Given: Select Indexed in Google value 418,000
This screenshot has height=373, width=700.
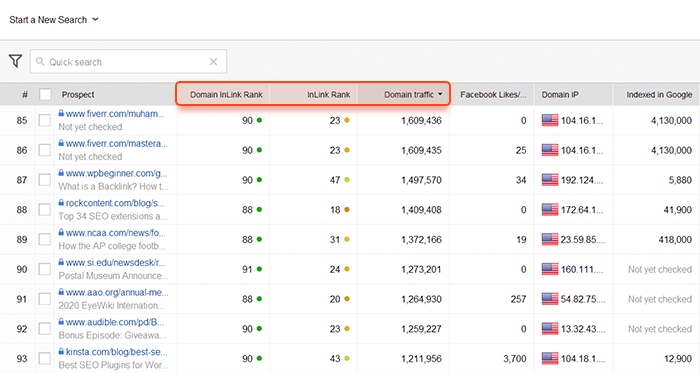Looking at the screenshot, I should tap(675, 240).
